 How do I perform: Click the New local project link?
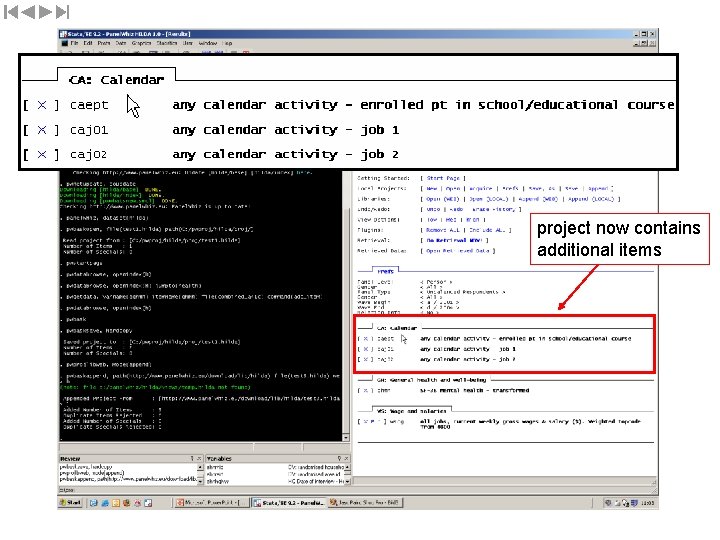[432, 188]
